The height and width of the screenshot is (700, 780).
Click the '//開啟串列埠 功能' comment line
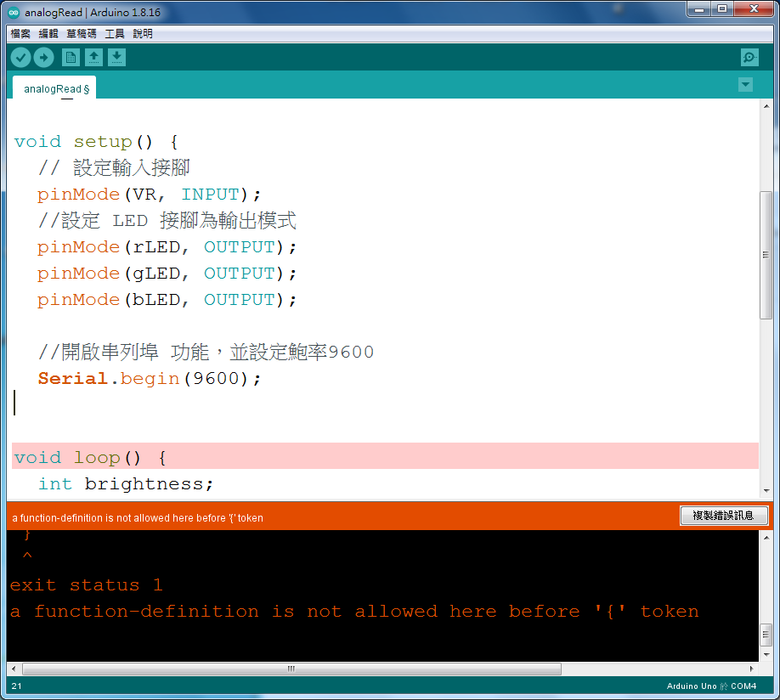[x=206, y=353]
